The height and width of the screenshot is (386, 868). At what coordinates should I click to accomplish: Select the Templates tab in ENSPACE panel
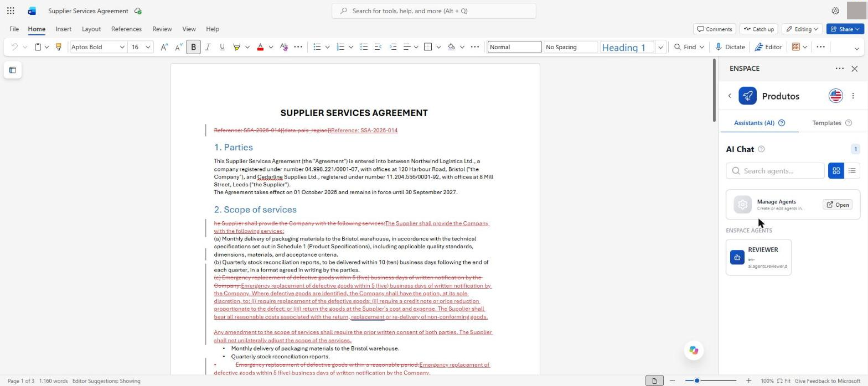pyautogui.click(x=832, y=123)
